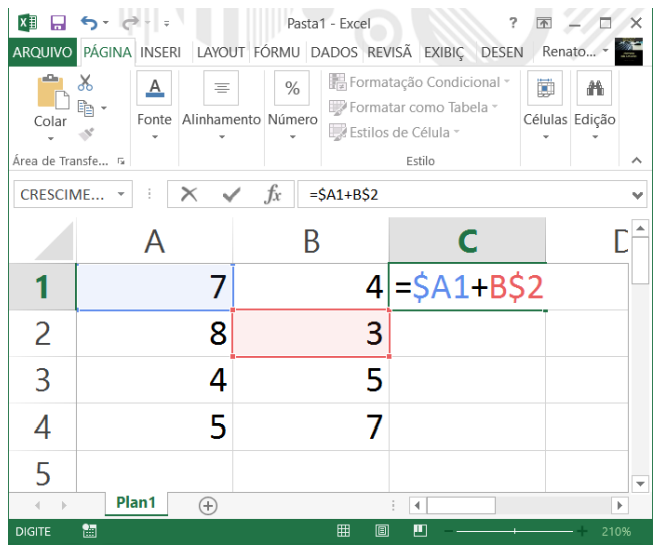
Task: Open the FÓRMU tab
Action: tap(277, 53)
